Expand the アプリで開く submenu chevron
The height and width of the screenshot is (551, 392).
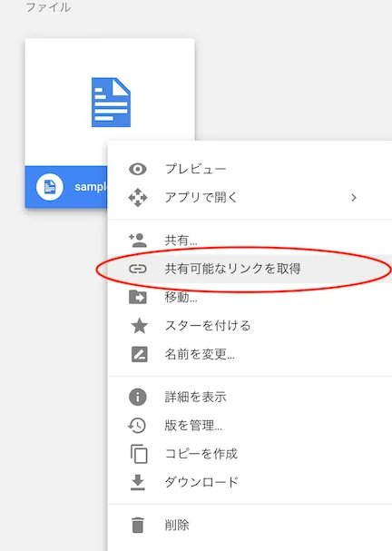tap(354, 198)
